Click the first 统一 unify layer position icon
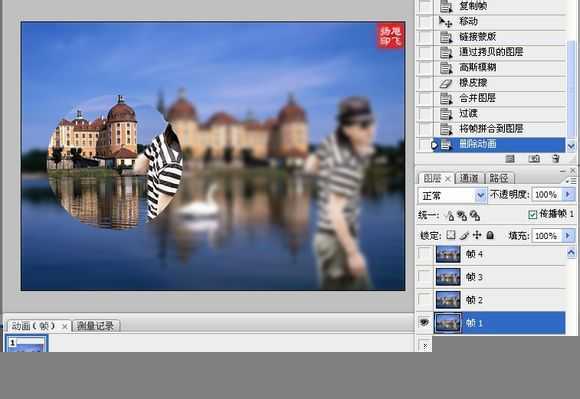580x399 pixels. pyautogui.click(x=450, y=215)
